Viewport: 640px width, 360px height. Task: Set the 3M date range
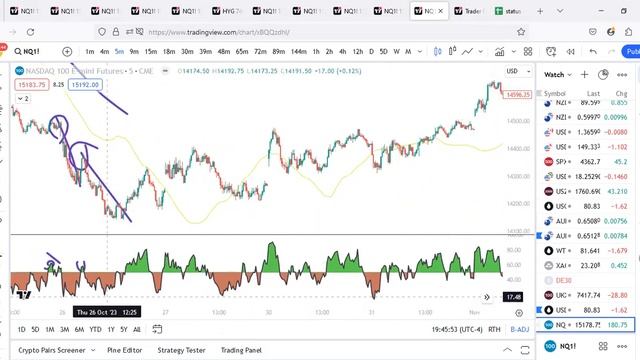point(64,329)
